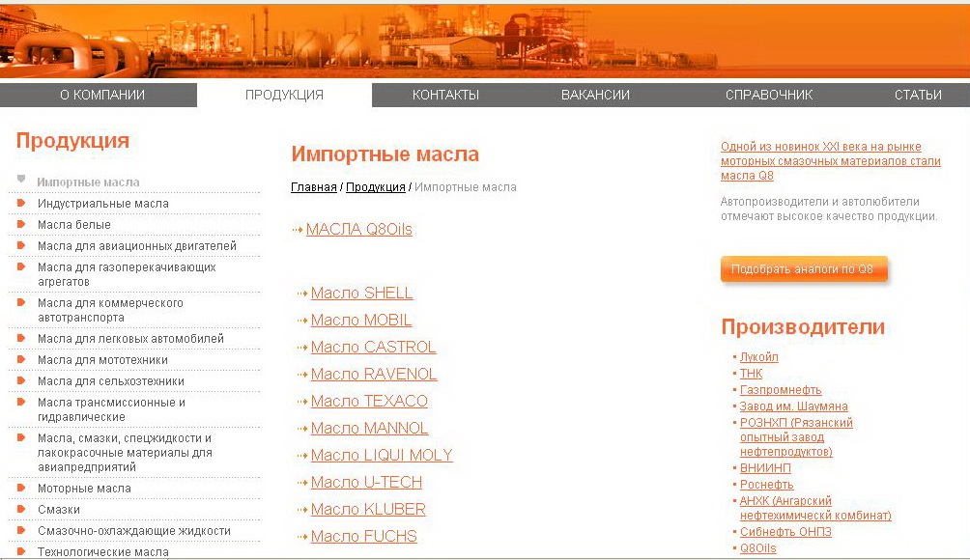Screen dimensions: 970x560
Task: Click the Продукция breadcrumb link
Action: 376,186
